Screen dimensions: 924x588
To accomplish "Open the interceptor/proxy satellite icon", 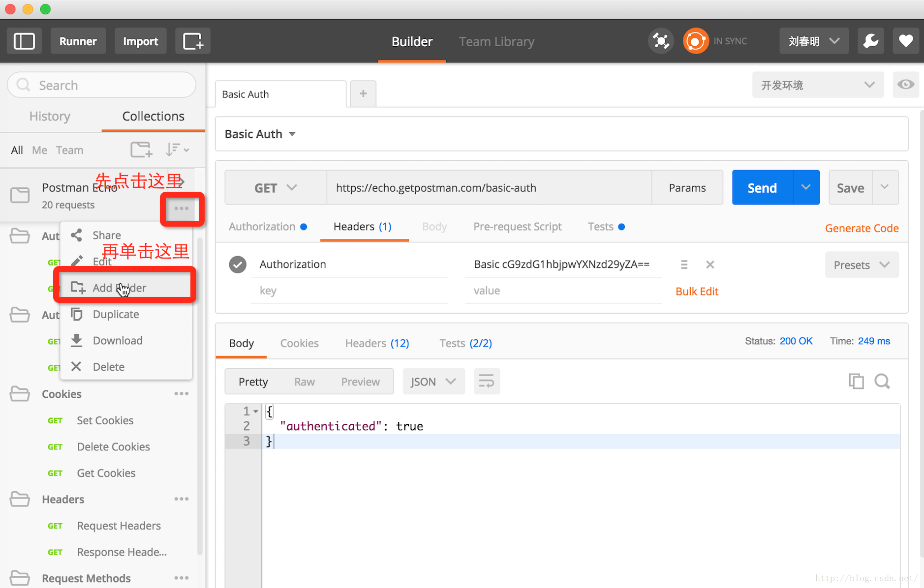I will pyautogui.click(x=661, y=41).
